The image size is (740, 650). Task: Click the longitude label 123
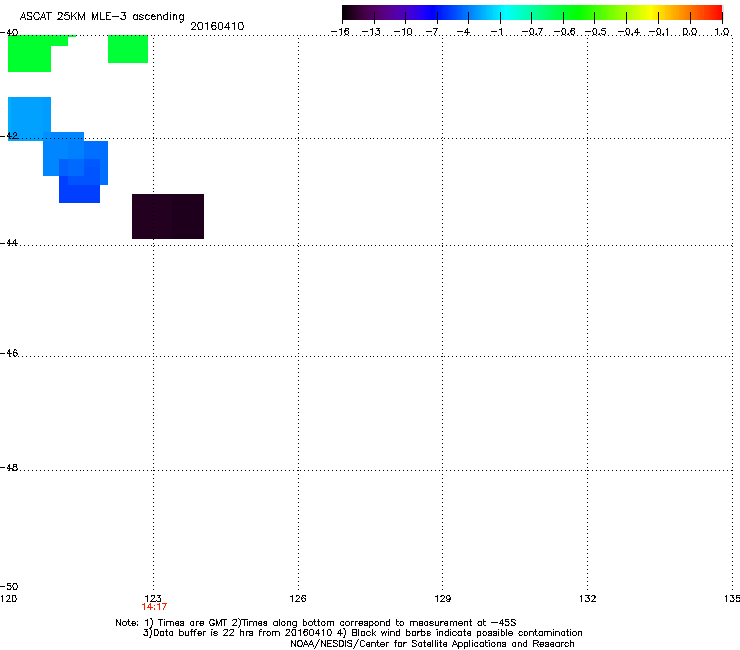pyautogui.click(x=153, y=599)
